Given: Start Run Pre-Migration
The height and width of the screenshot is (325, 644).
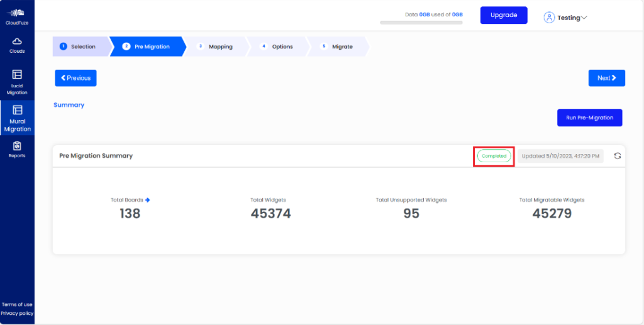Looking at the screenshot, I should coord(589,118).
